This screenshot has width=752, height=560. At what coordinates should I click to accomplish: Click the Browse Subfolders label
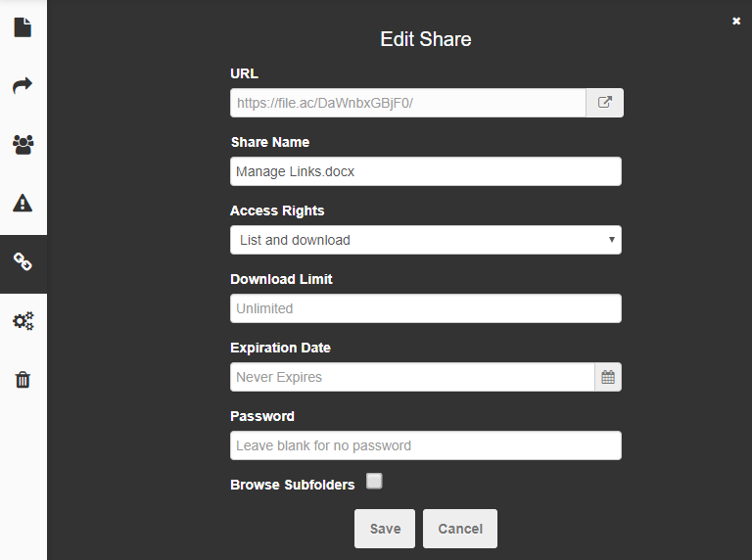pyautogui.click(x=292, y=485)
